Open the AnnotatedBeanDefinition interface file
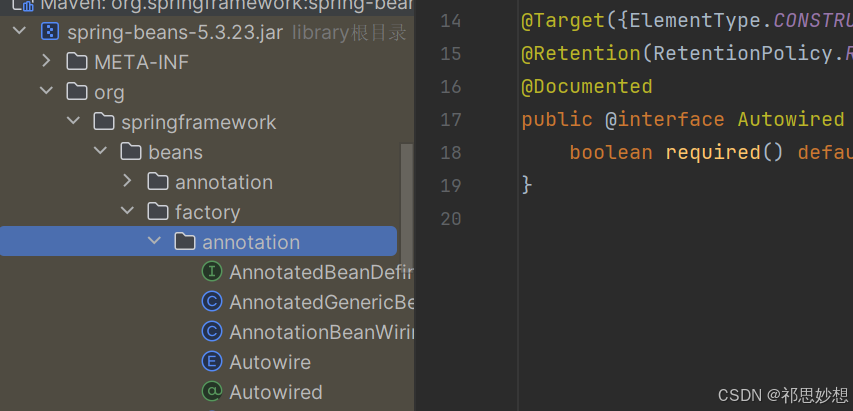 pos(322,272)
